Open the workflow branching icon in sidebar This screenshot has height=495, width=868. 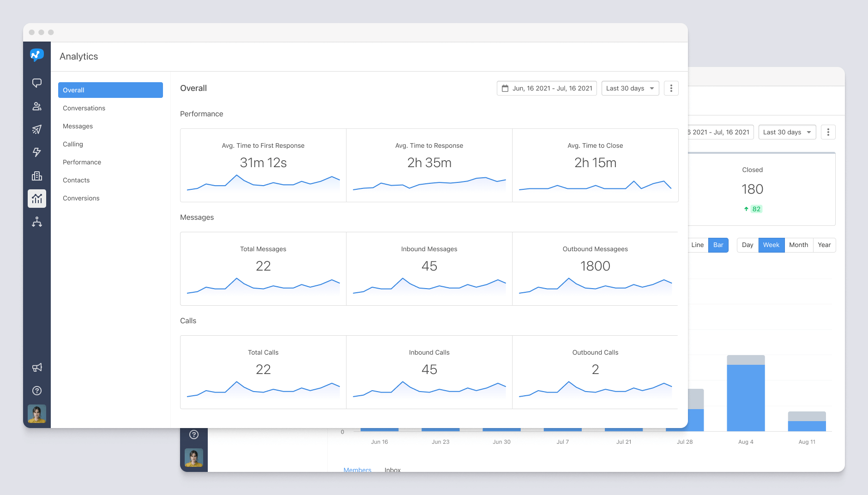[x=37, y=222]
